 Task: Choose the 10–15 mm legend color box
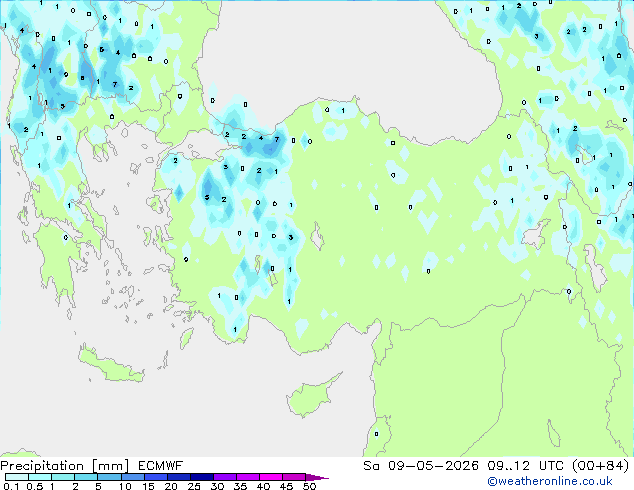pos(133,477)
